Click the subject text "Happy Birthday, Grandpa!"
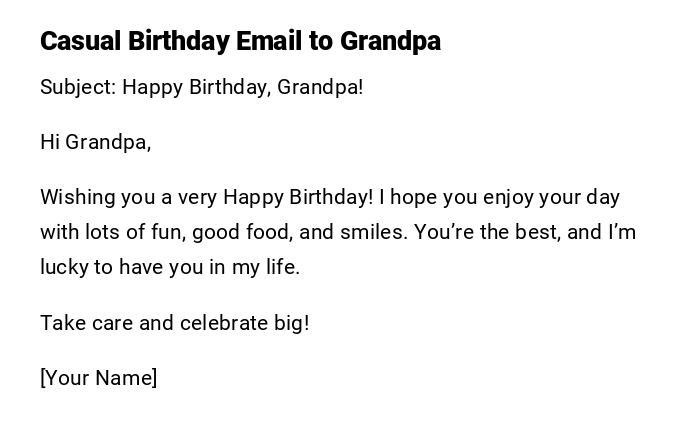The height and width of the screenshot is (440, 700). tap(243, 87)
